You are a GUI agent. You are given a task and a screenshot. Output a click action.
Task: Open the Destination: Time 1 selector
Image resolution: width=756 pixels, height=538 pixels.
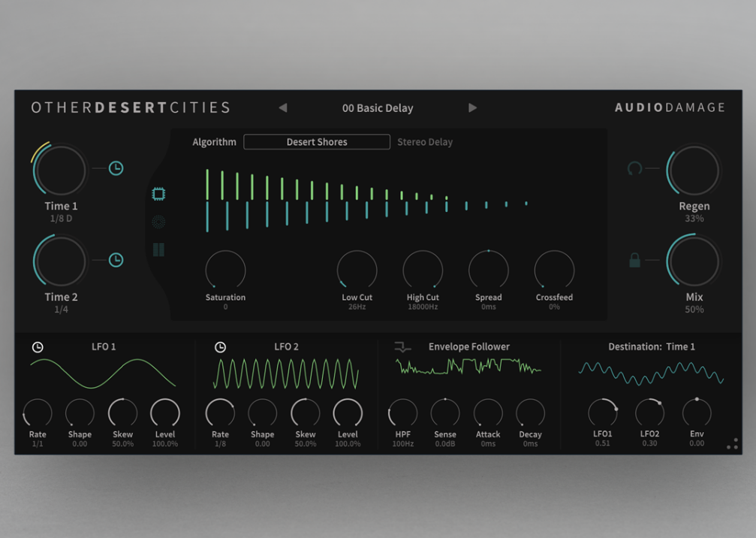(652, 346)
